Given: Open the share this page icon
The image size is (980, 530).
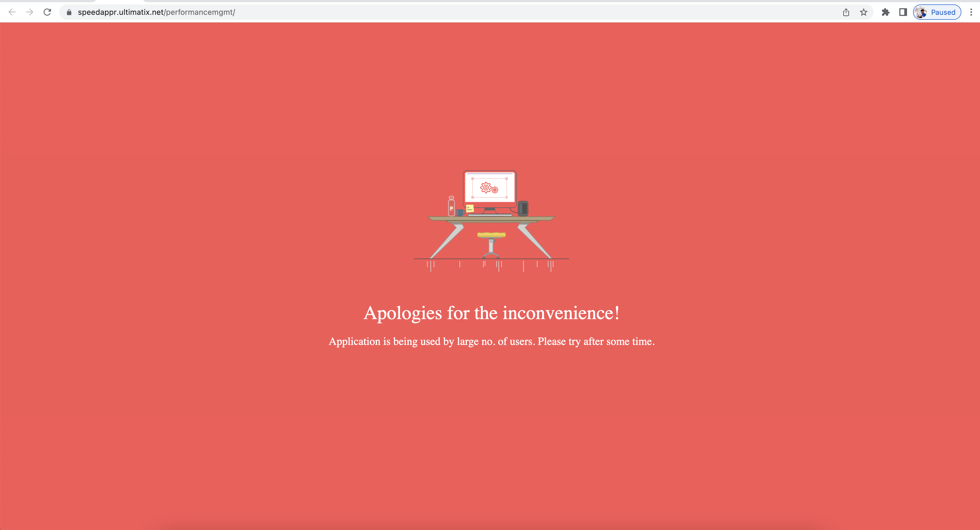Looking at the screenshot, I should pos(846,12).
